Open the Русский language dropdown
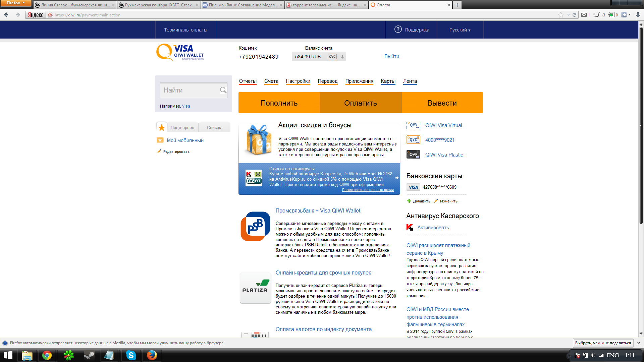The image size is (644, 362). coord(460,30)
